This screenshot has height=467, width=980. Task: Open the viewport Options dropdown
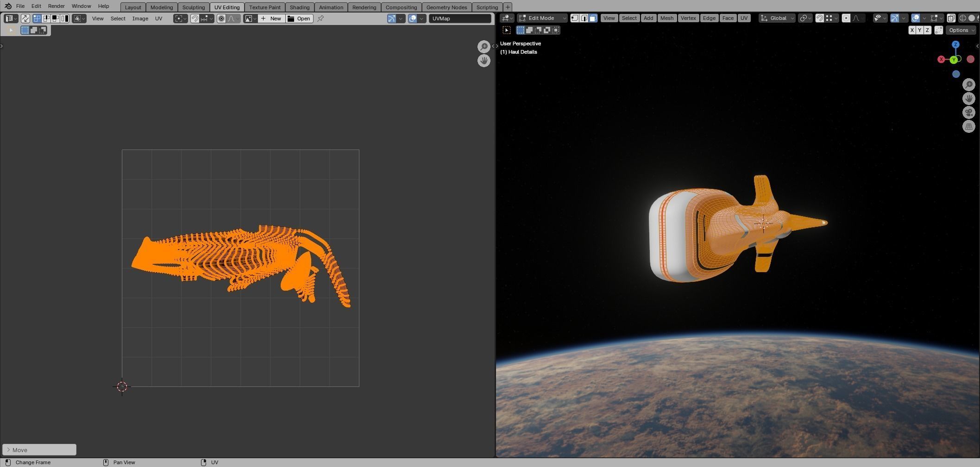click(x=961, y=30)
